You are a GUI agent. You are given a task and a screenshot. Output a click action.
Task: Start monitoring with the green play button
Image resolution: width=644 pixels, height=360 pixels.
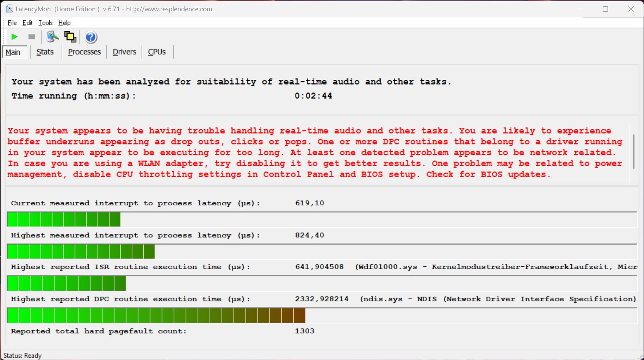(15, 37)
